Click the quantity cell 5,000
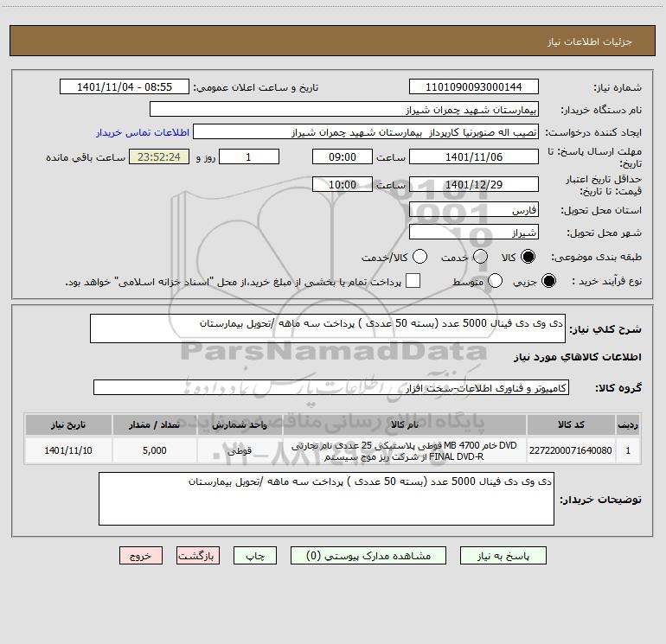The image size is (666, 644). 154,450
